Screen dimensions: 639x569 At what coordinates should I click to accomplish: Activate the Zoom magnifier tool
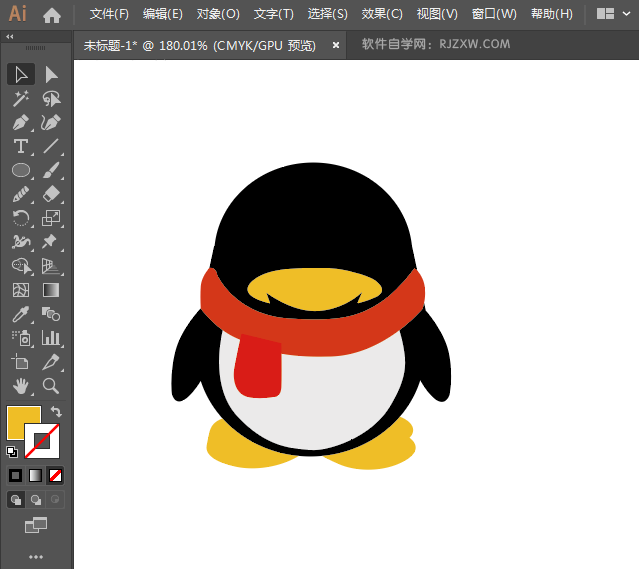51,386
